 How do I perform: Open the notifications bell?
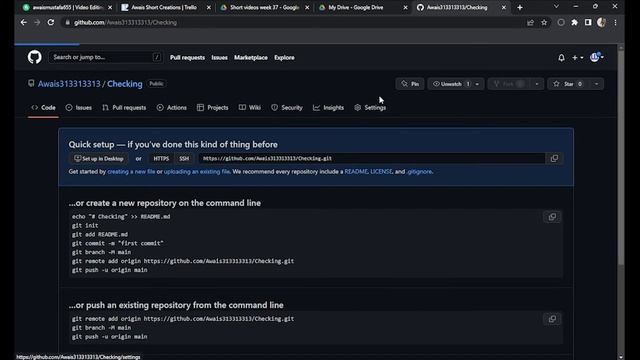coord(561,58)
